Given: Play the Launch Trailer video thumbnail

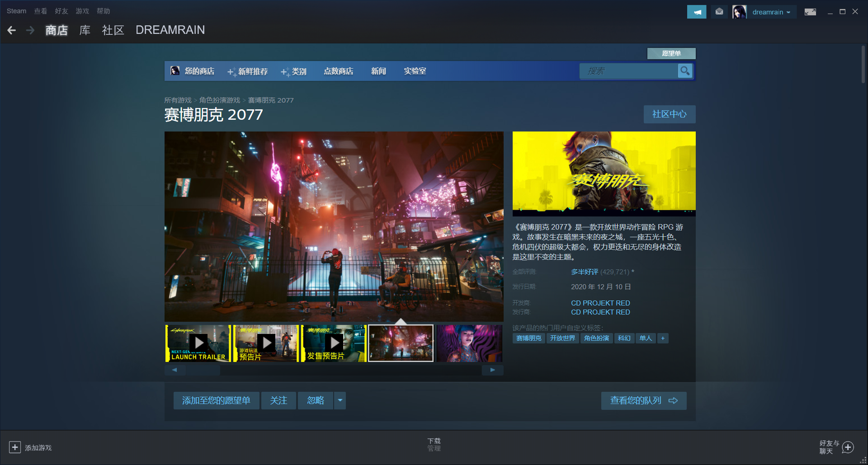Looking at the screenshot, I should pos(198,343).
